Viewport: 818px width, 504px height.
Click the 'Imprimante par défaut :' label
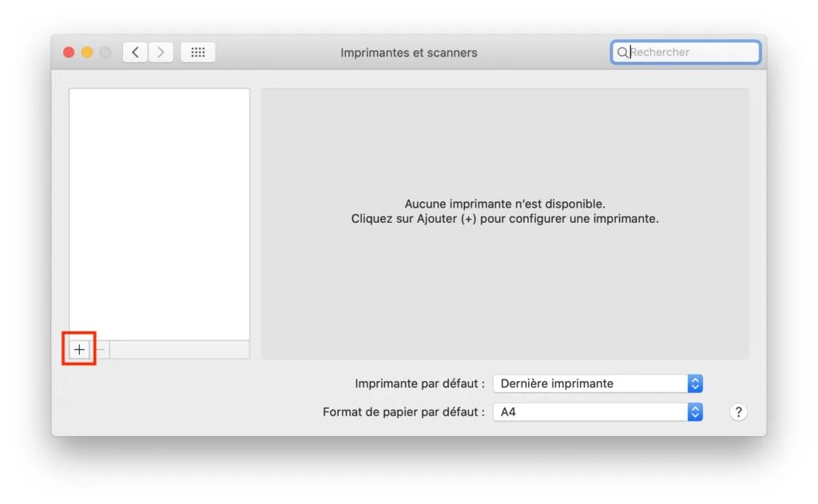(x=419, y=383)
